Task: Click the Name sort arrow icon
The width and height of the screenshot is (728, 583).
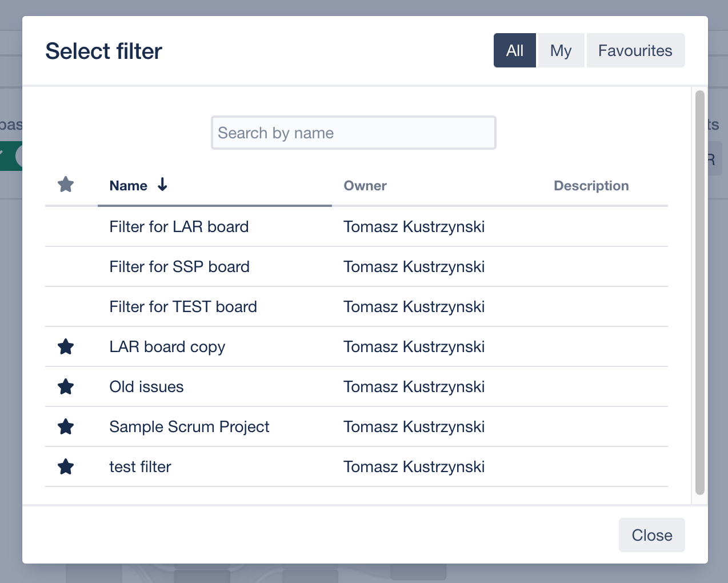Action: coord(162,185)
